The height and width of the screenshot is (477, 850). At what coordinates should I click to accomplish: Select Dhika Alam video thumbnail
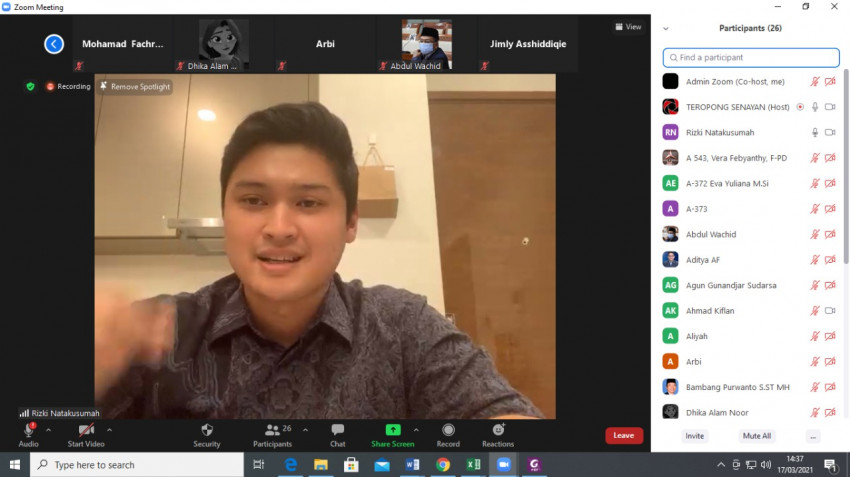coord(224,44)
